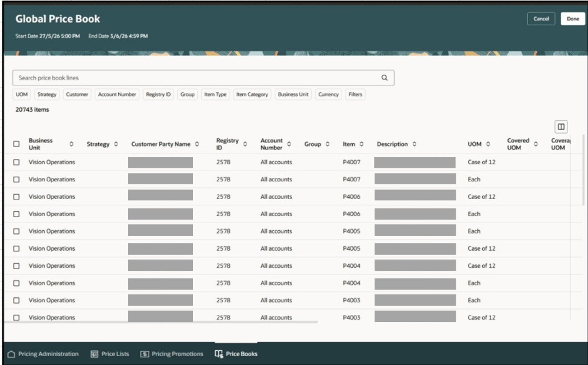Open the UOM filter chip
Screen dimensions: 588x365
pos(22,94)
